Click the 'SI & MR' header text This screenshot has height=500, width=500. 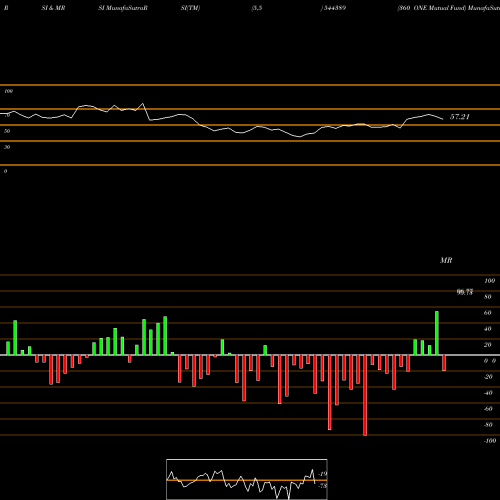[x=53, y=8]
